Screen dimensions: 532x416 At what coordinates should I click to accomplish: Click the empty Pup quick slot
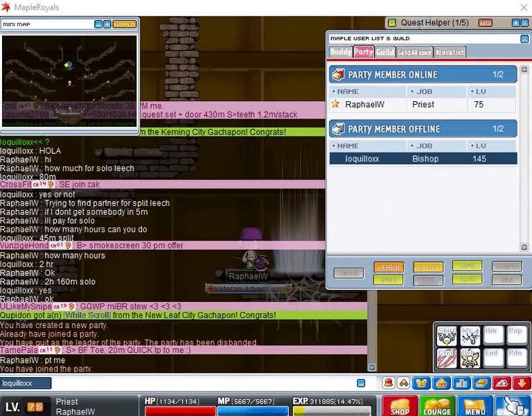point(516,336)
